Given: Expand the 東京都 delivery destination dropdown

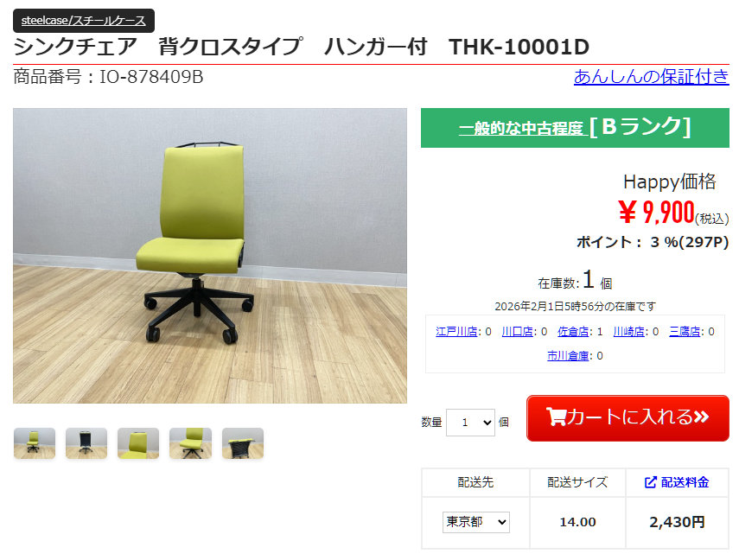Looking at the screenshot, I should coord(476,522).
